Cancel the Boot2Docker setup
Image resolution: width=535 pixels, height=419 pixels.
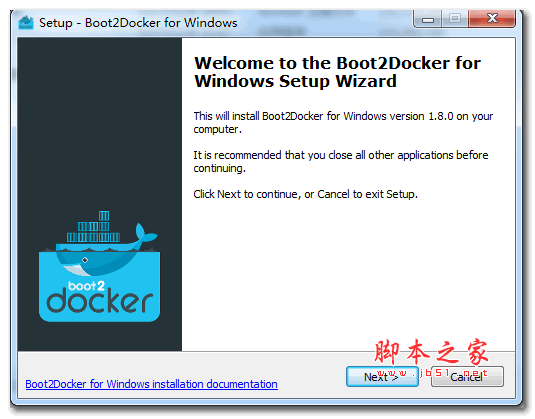pyautogui.click(x=467, y=377)
